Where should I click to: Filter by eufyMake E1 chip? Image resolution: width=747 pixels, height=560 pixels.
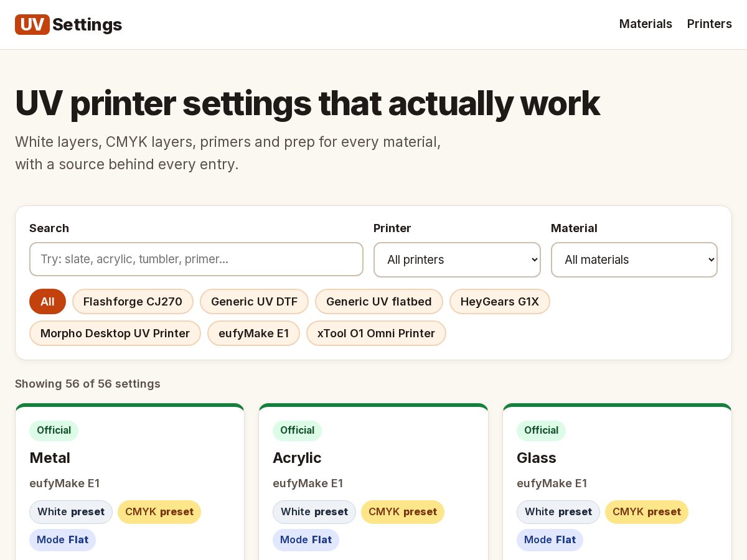click(x=253, y=334)
